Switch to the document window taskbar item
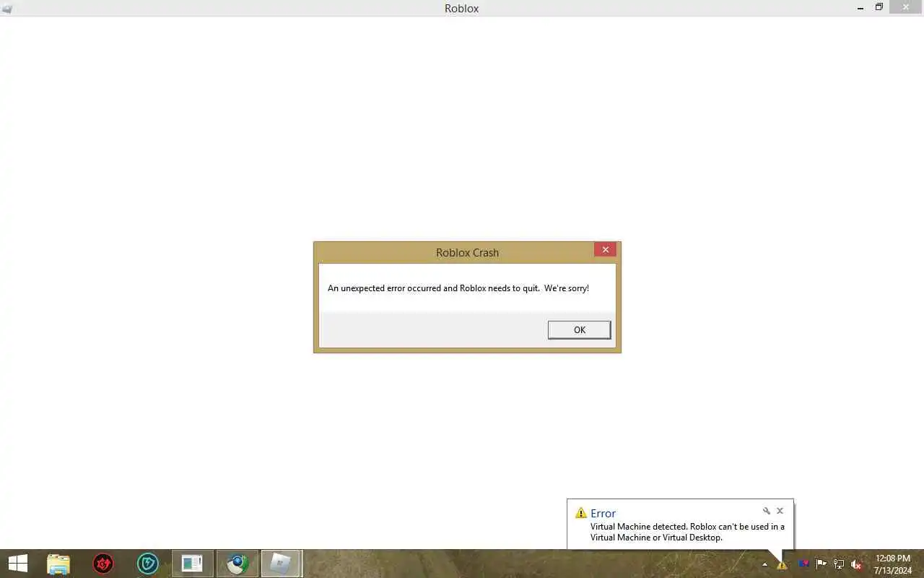This screenshot has height=578, width=924. [193, 564]
